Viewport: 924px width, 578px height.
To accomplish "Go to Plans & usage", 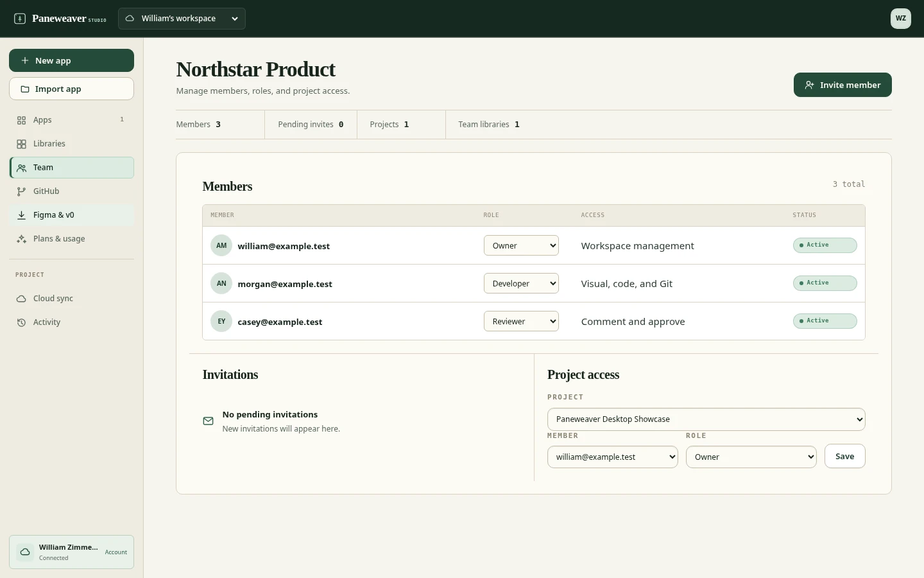I will point(71,239).
